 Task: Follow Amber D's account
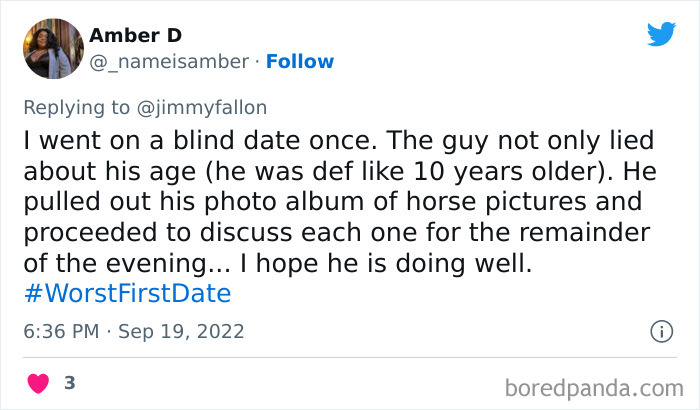pyautogui.click(x=301, y=62)
